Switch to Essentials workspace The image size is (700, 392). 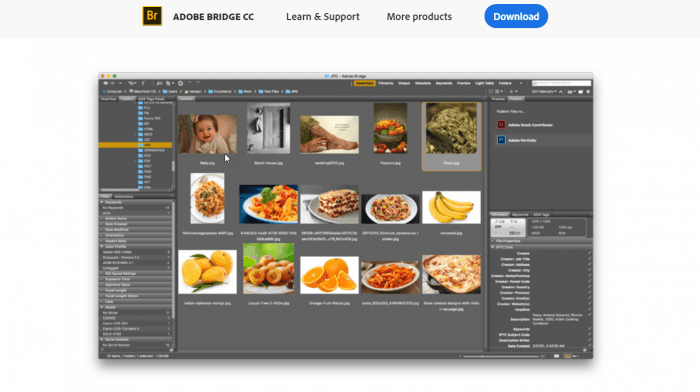pos(365,83)
